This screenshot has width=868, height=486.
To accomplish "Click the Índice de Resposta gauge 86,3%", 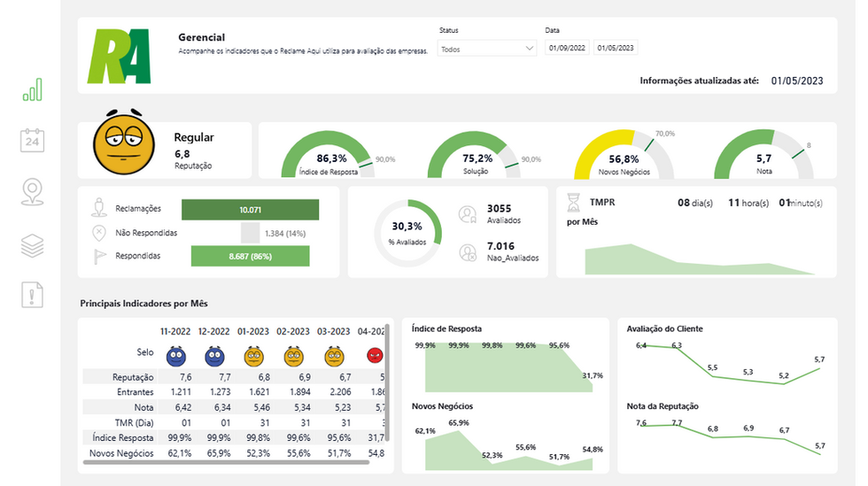I will pos(328,155).
